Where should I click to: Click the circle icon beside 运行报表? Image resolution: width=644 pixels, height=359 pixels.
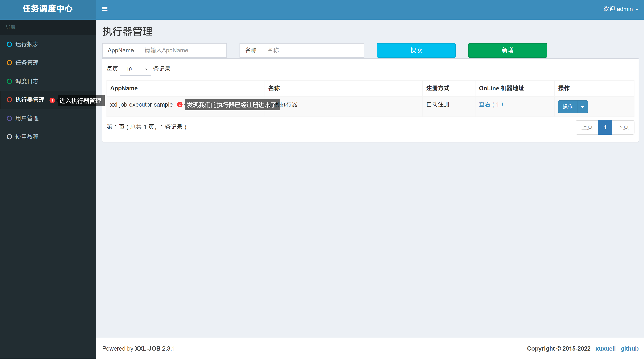[x=9, y=44]
